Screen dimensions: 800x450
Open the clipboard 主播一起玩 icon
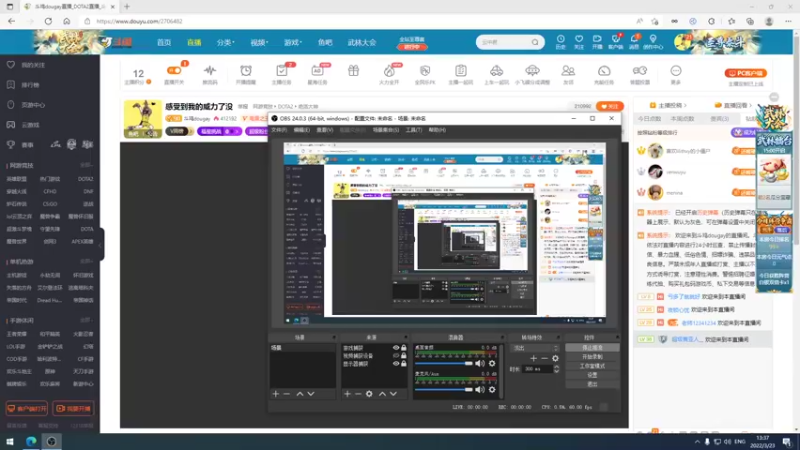point(461,70)
